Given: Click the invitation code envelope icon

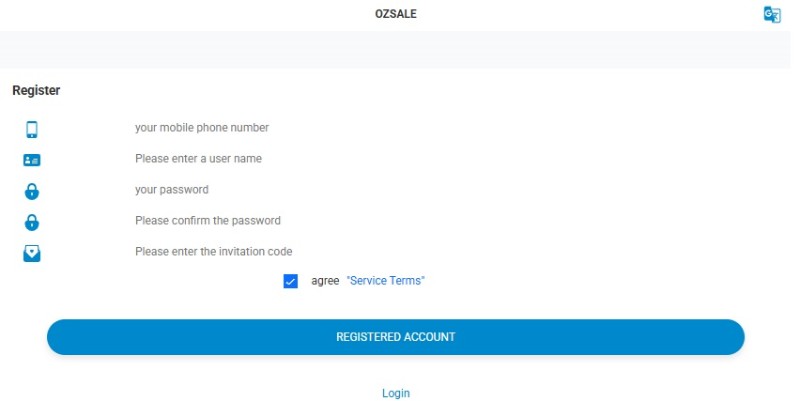Looking at the screenshot, I should pyautogui.click(x=32, y=254).
